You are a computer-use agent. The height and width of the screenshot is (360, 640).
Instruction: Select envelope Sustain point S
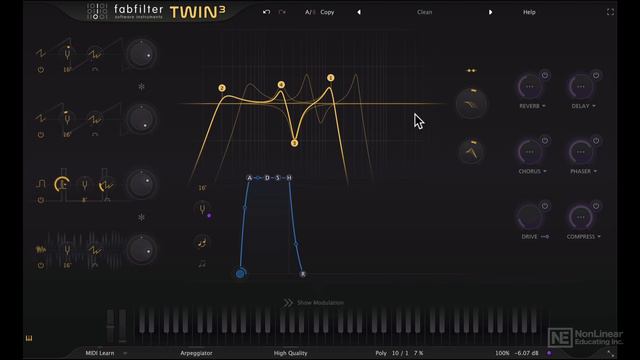tap(278, 178)
